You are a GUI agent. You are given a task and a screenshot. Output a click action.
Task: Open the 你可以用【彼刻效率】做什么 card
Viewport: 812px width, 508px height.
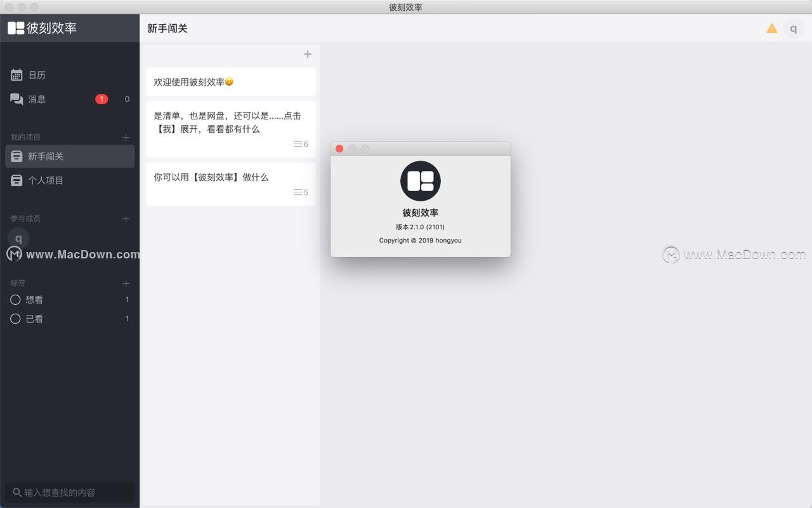pyautogui.click(x=231, y=184)
